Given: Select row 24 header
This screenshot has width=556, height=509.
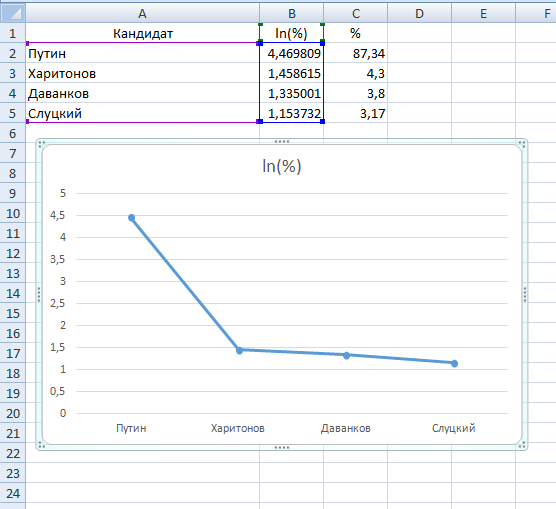Looking at the screenshot, I should pyautogui.click(x=13, y=493).
